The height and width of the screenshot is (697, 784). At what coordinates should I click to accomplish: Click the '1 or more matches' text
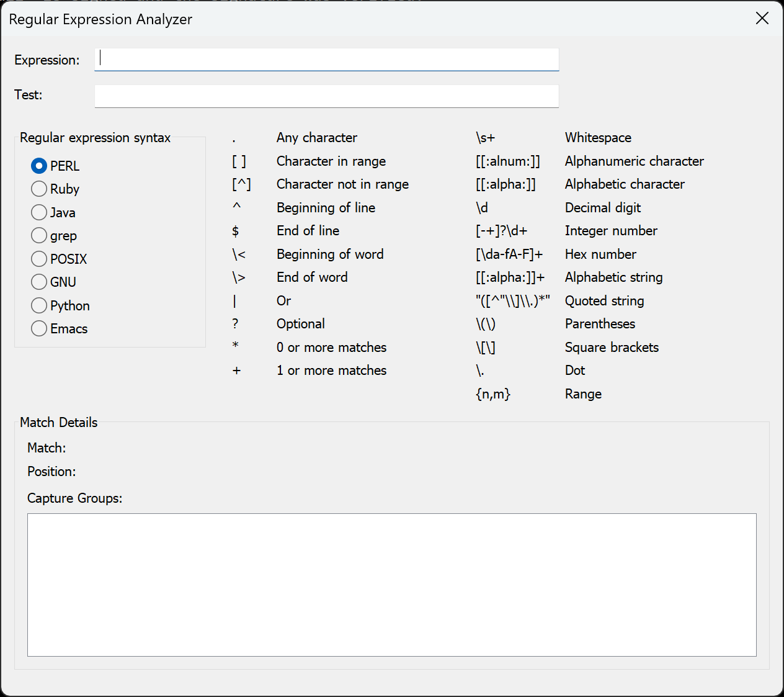pos(332,370)
